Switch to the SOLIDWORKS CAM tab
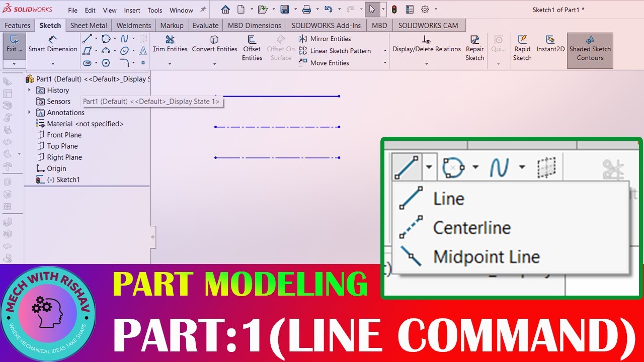The image size is (644, 362). click(428, 25)
